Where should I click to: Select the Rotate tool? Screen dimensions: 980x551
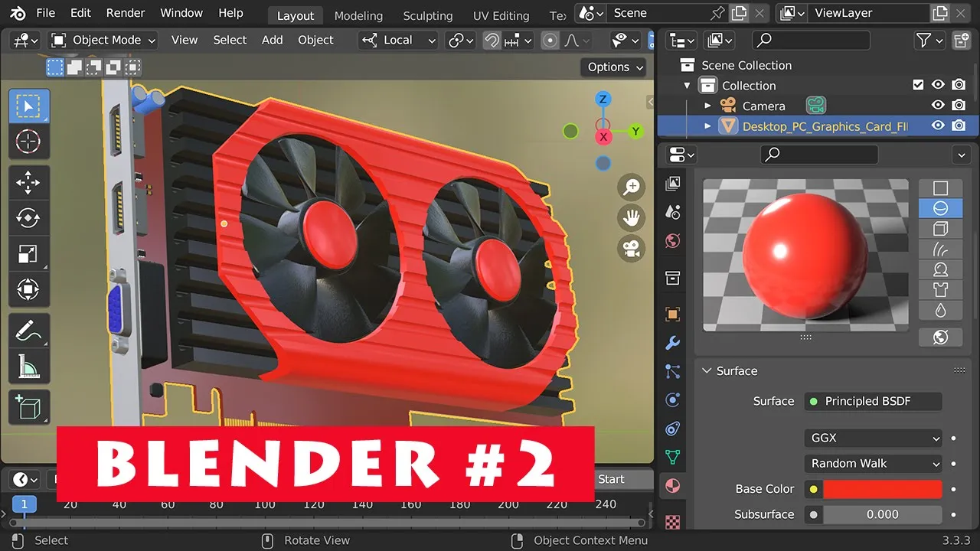click(x=29, y=219)
